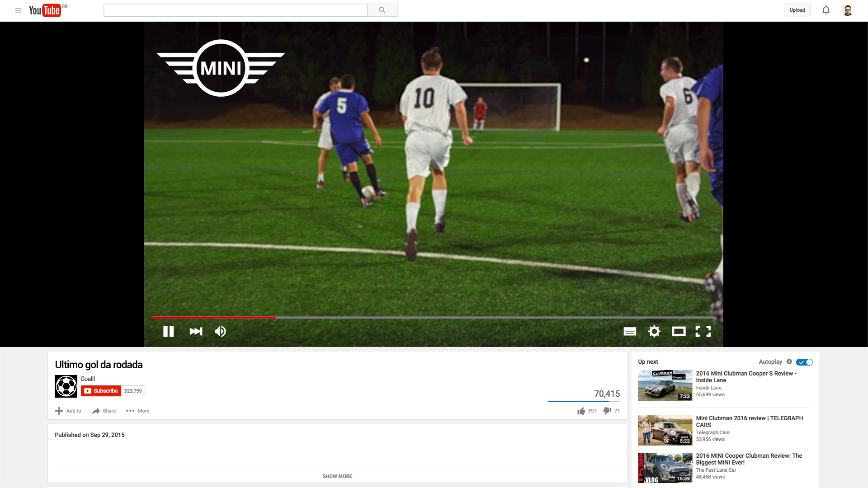Skip to the next video
This screenshot has width=868, height=488.
(x=196, y=332)
